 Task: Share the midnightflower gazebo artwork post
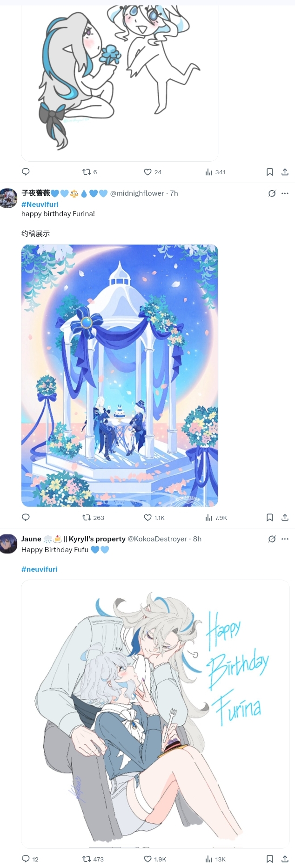[x=285, y=517]
